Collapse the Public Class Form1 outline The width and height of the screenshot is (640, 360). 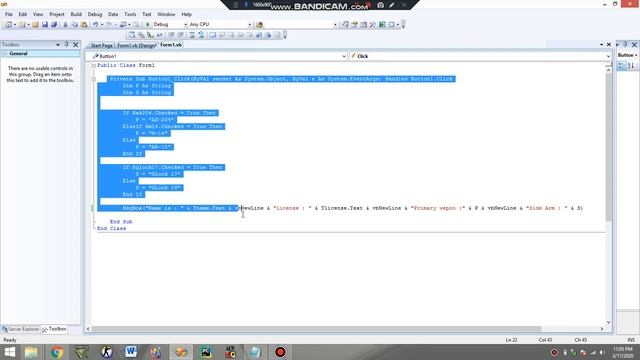pyautogui.click(x=94, y=65)
